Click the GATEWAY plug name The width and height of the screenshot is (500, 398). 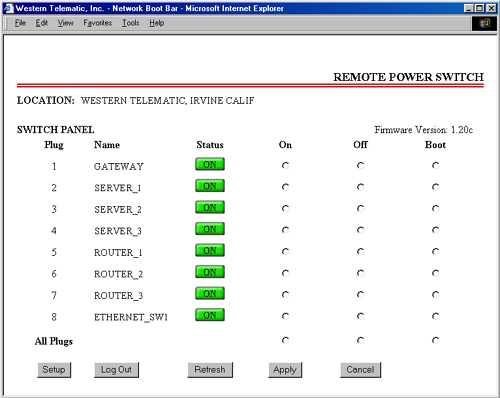click(119, 166)
